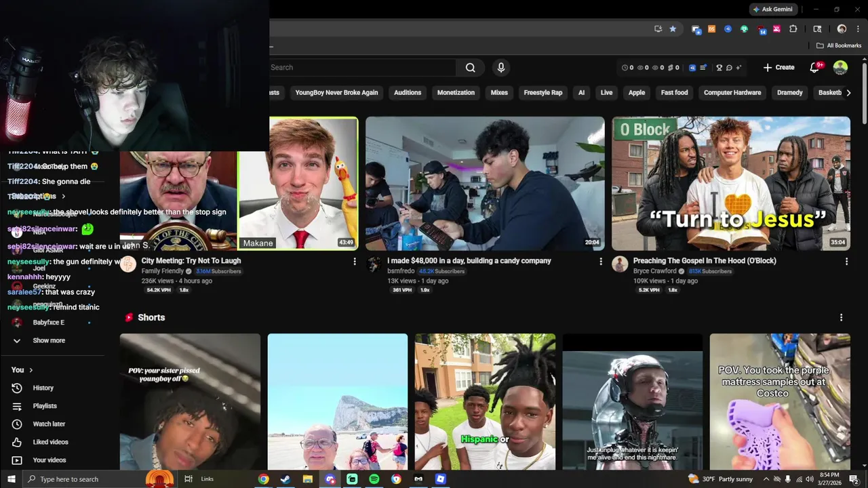Viewport: 868px width, 488px height.
Task: Select the YoungBoy Never Broke Again chip
Action: tap(336, 92)
